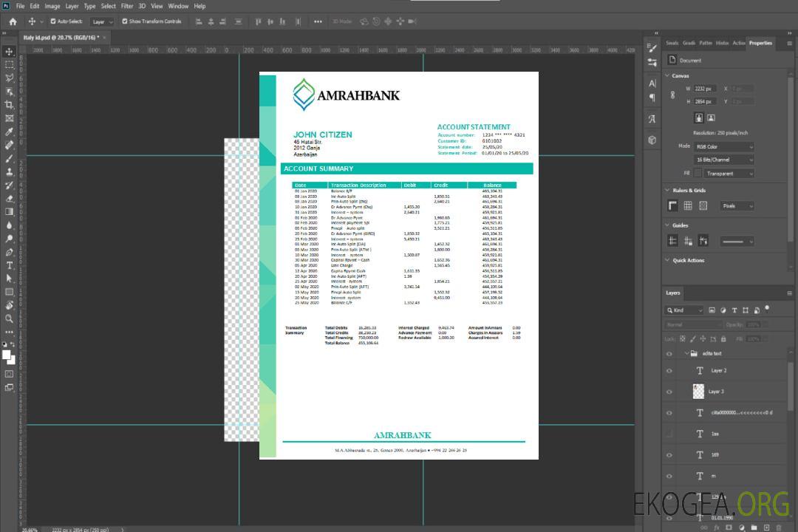Screen dimensions: 798x532
Task: Hide Layer 3 visibility eye
Action: [669, 392]
